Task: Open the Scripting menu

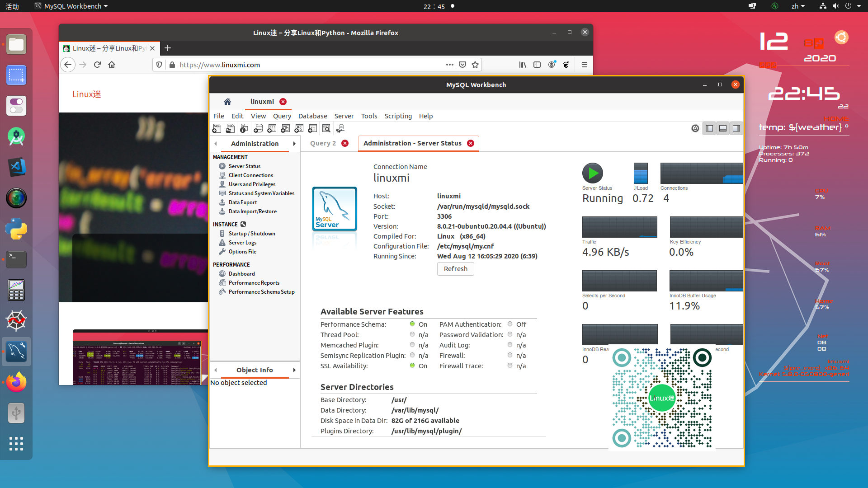Action: (398, 116)
